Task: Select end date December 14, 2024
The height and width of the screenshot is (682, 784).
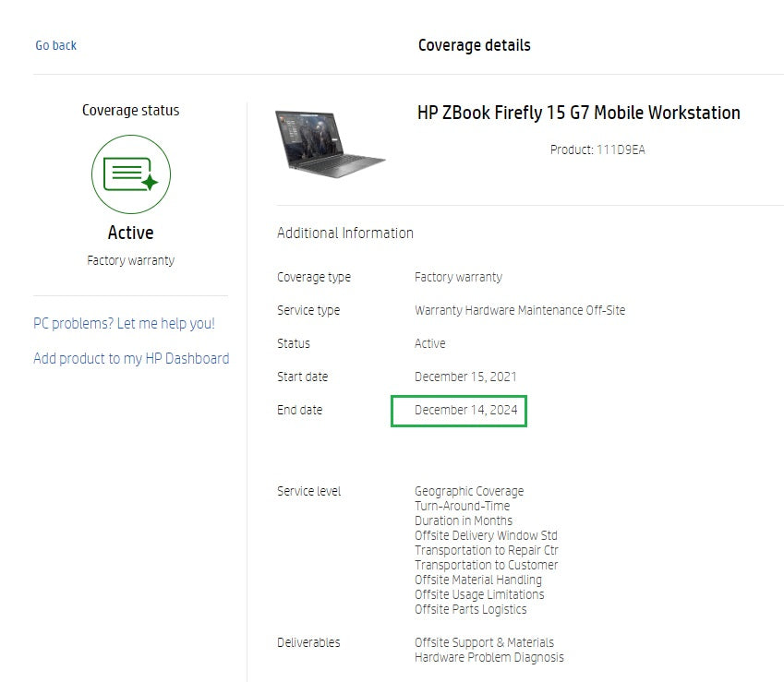Action: coord(466,410)
